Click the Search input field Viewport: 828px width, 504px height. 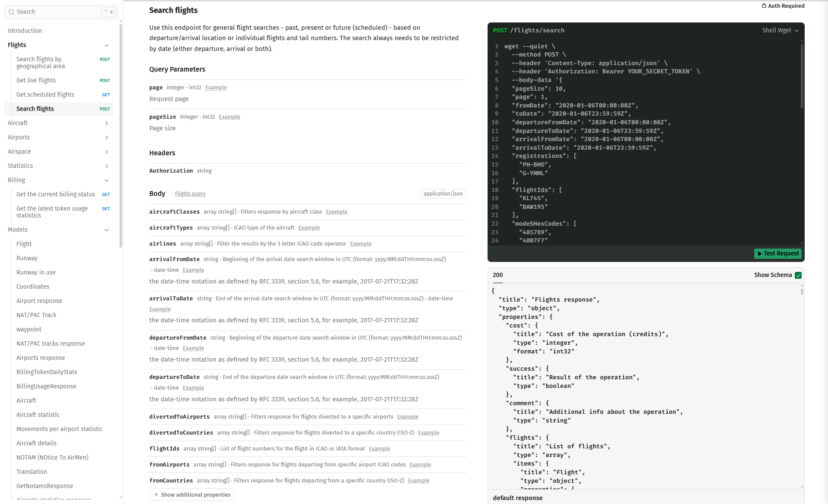point(61,12)
